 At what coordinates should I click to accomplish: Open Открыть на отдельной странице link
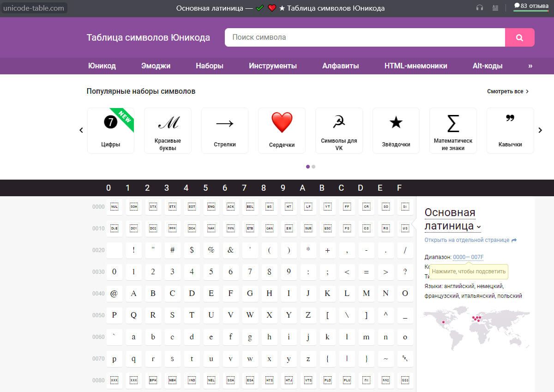click(468, 240)
